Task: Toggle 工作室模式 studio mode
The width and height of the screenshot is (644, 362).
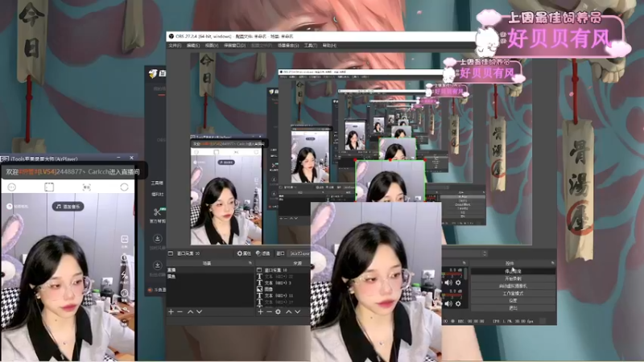Action: coord(513,294)
